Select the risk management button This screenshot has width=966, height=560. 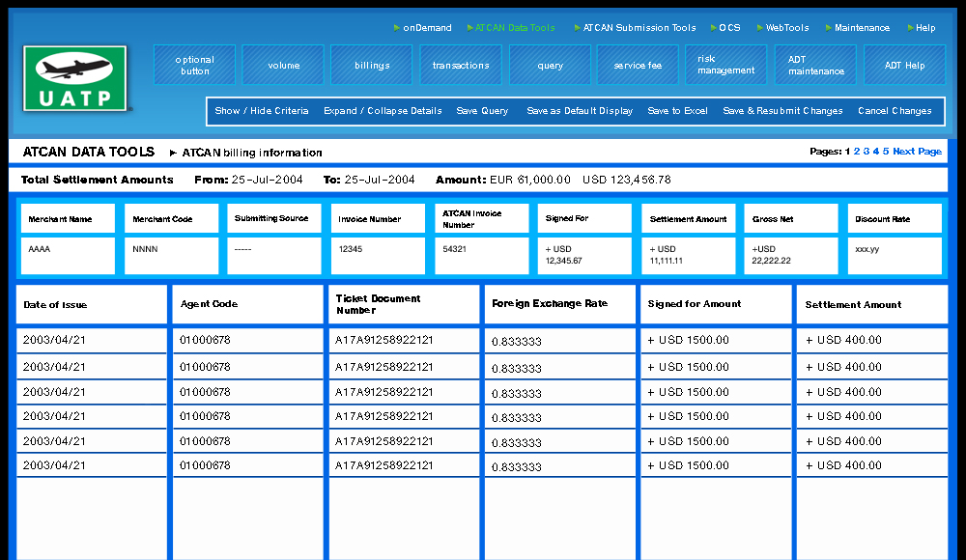point(726,66)
